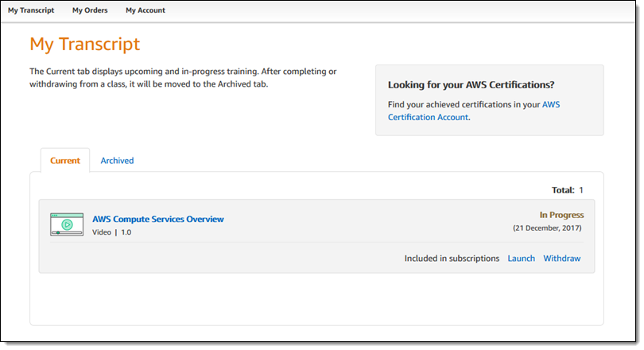Click the Find your achieved certifications text

pos(461,104)
